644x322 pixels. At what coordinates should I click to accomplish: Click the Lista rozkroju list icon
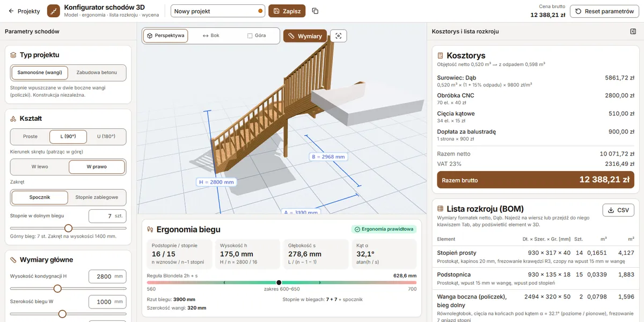[x=441, y=209]
